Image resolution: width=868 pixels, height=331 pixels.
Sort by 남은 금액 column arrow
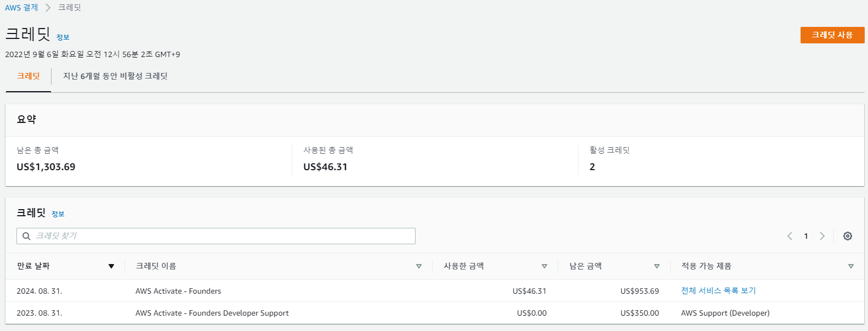657,266
